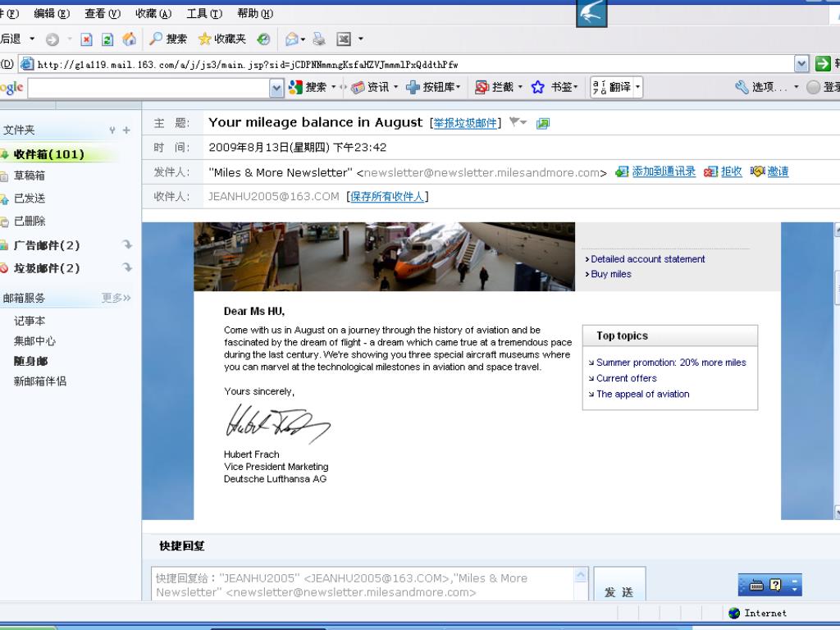Click the empty icon beside 广告邮件
The width and height of the screenshot is (840, 630).
pos(127,244)
